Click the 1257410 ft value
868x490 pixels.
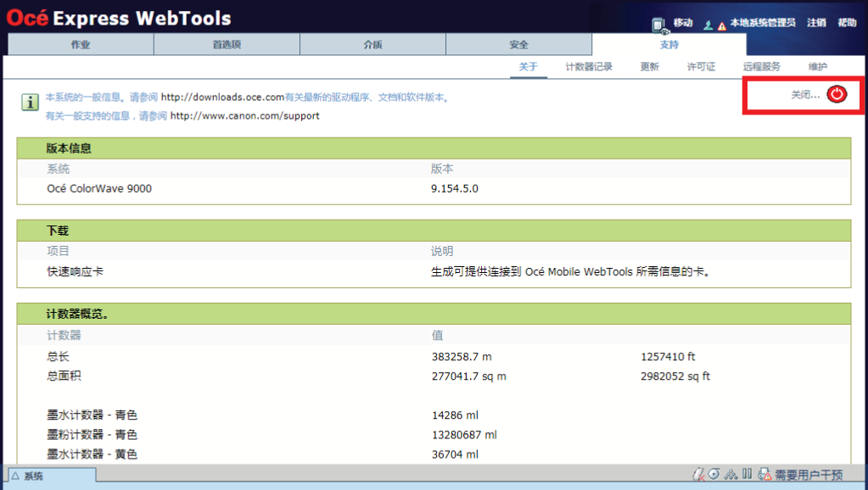click(x=668, y=357)
